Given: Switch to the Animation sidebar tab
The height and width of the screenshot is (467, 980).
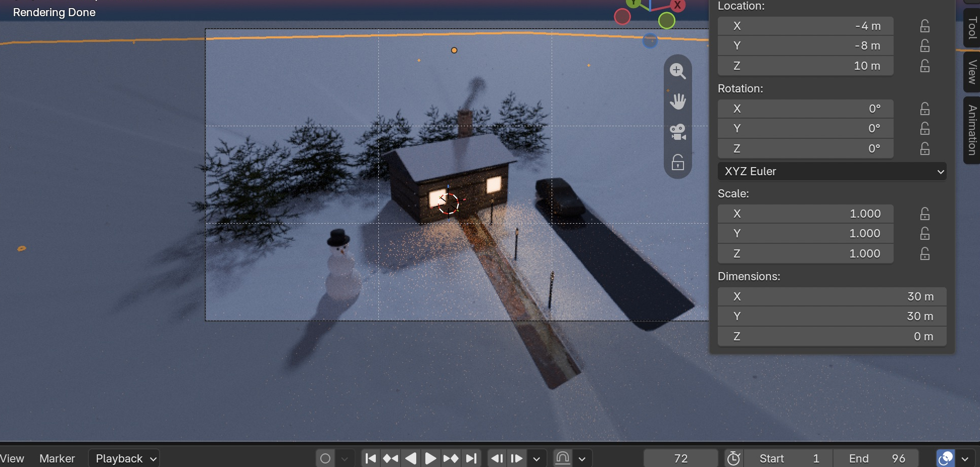Looking at the screenshot, I should coord(972,130).
